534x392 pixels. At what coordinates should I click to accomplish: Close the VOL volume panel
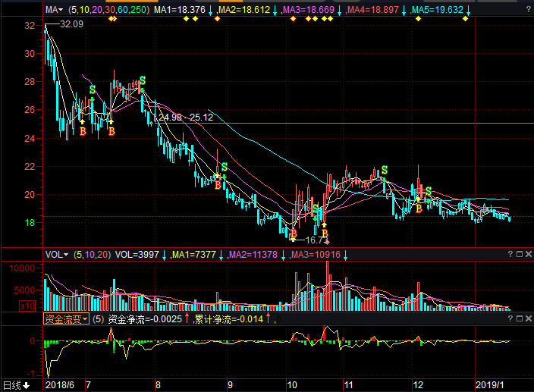tap(527, 255)
